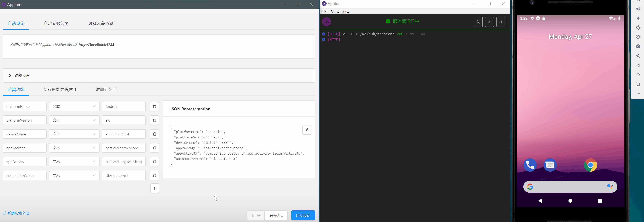Image resolution: width=644 pixels, height=222 pixels.
Task: Open the emulator extended controls ellipsis
Action: click(638, 93)
